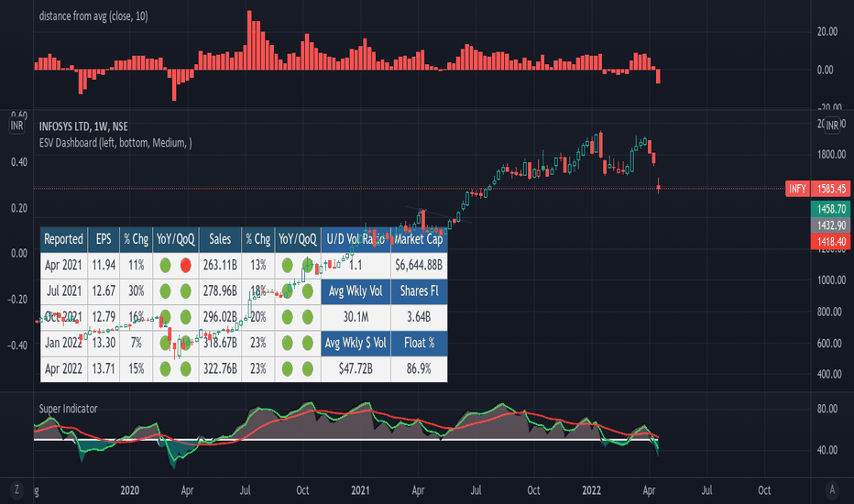Click the EPS value 11.94
854x504 pixels.
pyautogui.click(x=104, y=266)
